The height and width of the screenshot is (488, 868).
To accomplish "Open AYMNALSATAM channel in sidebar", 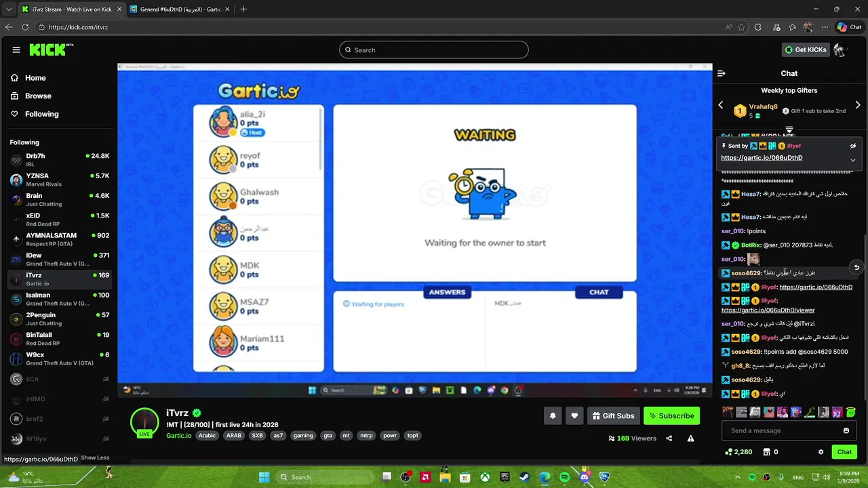I will click(60, 239).
